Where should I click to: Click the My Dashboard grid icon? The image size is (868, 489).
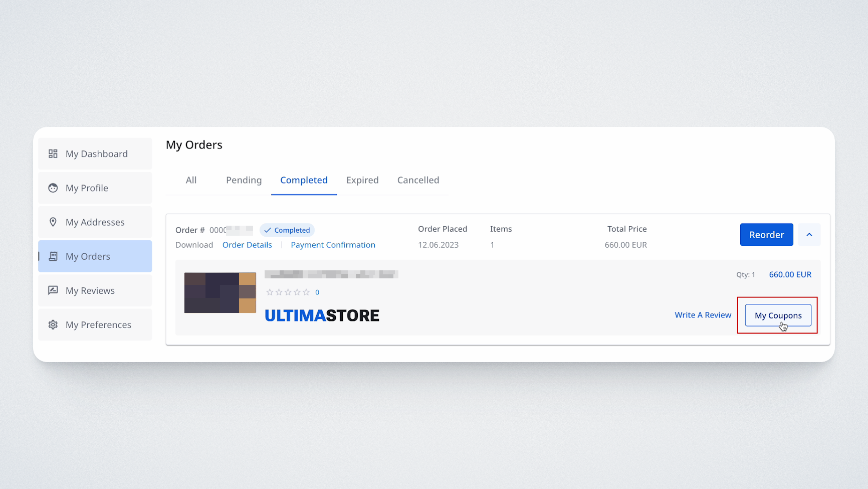[x=53, y=154]
